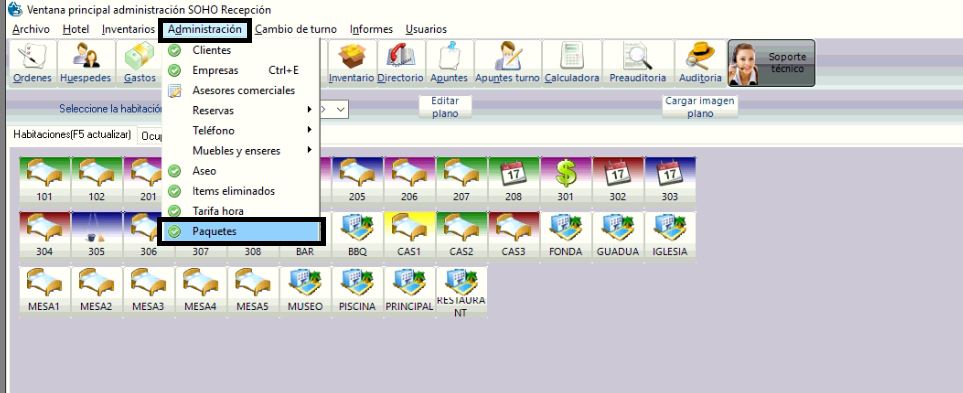This screenshot has width=963, height=393.
Task: Select the RESTAURANT area icon
Action: 461,292
